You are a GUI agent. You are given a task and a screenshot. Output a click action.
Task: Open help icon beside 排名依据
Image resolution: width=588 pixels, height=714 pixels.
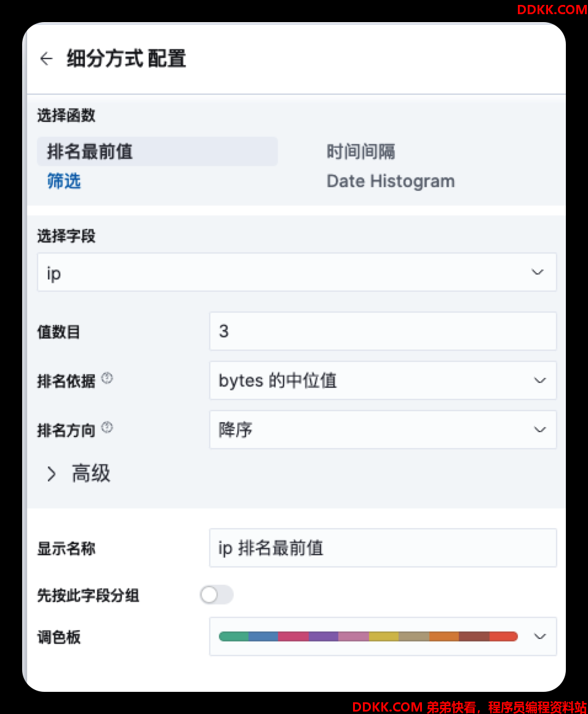click(107, 378)
